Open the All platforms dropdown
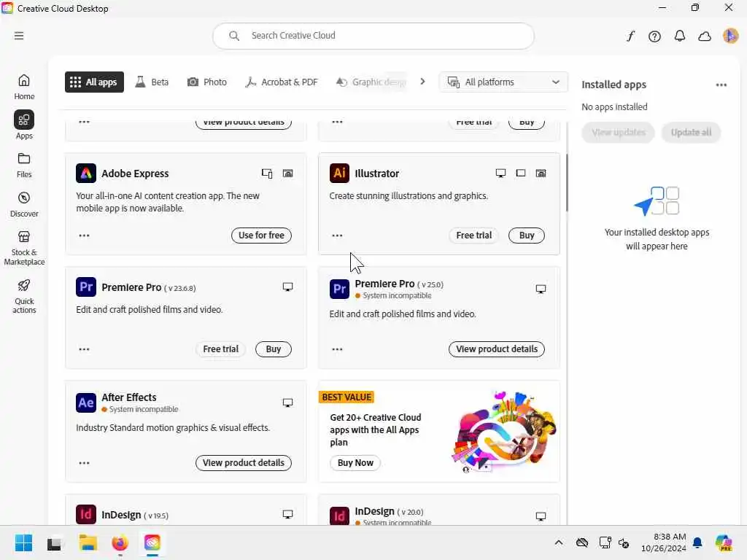This screenshot has height=560, width=747. 503,82
